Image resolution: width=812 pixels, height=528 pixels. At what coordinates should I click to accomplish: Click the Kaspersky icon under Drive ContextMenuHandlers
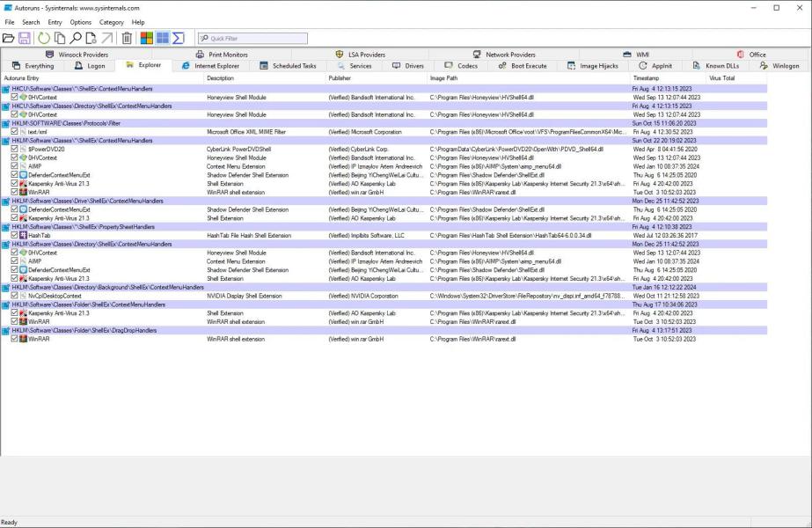pos(23,218)
